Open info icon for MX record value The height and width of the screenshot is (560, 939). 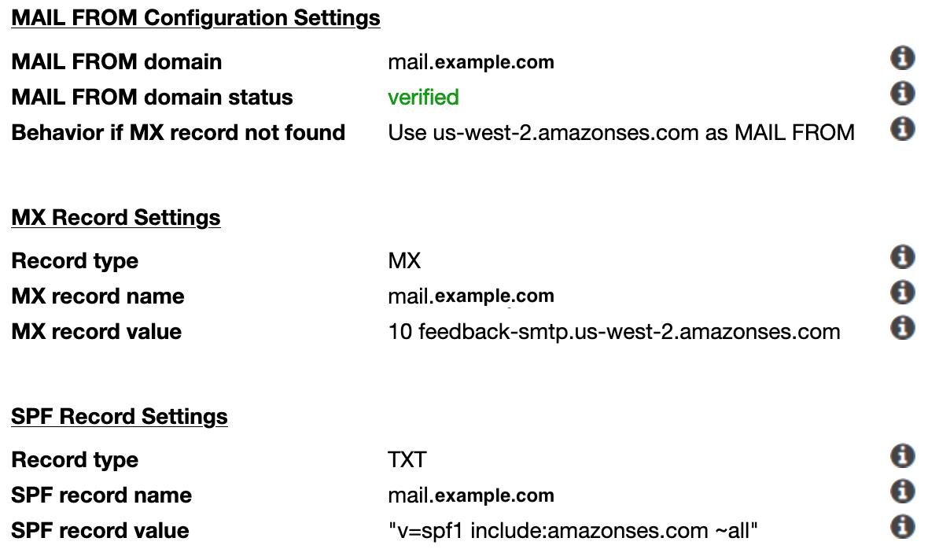pos(902,326)
